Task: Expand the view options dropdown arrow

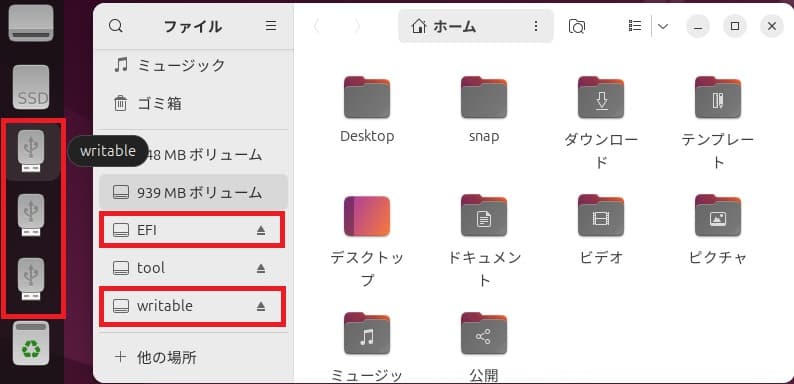Action: [663, 26]
